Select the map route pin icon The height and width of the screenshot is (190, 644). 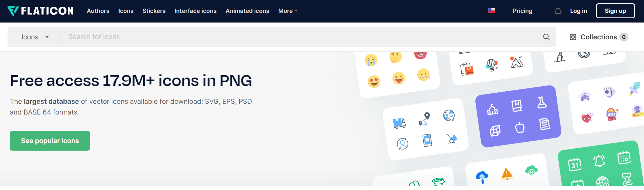pyautogui.click(x=424, y=119)
